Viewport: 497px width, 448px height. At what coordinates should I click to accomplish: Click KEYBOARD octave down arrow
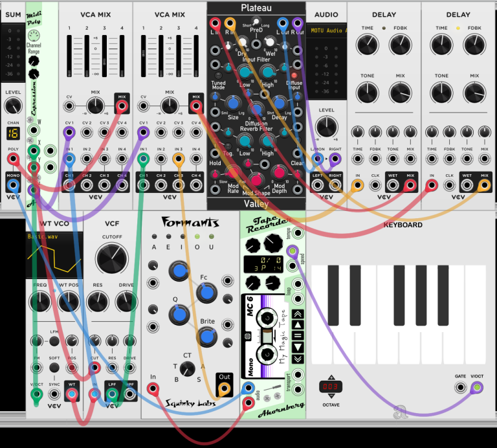(331, 396)
